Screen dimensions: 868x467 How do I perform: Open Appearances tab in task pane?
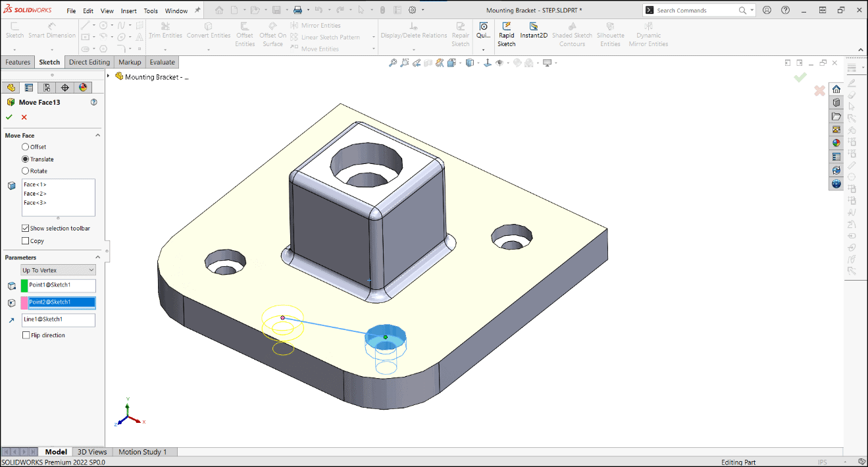pos(836,143)
